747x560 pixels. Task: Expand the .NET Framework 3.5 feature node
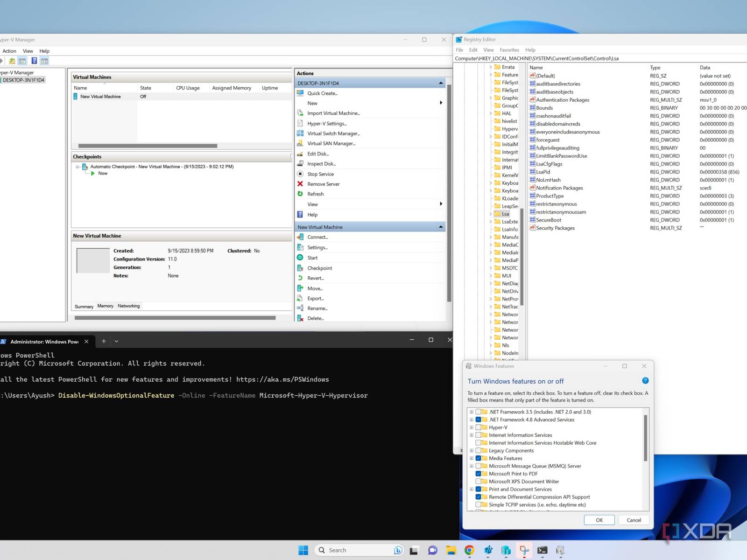(x=472, y=412)
